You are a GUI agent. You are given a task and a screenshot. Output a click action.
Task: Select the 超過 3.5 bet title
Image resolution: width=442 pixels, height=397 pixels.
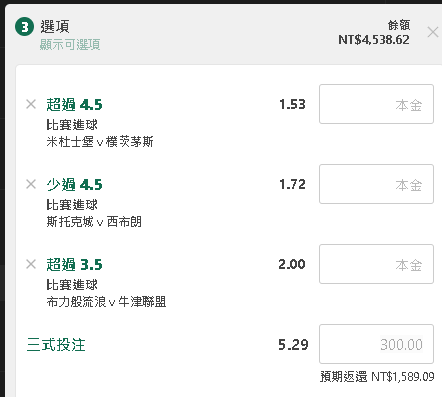[x=74, y=265]
